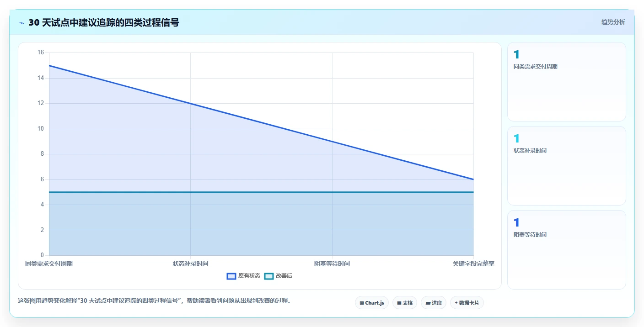Select the 数据卡片 chip
644x327 pixels.
467,303
